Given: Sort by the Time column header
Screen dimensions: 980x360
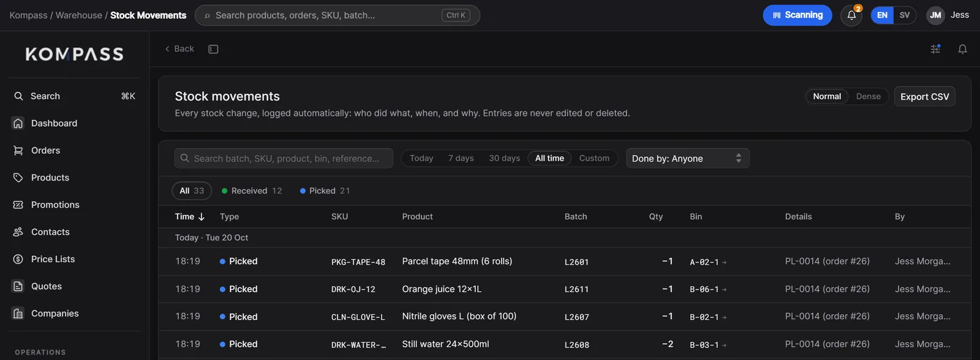Looking at the screenshot, I should [x=189, y=217].
